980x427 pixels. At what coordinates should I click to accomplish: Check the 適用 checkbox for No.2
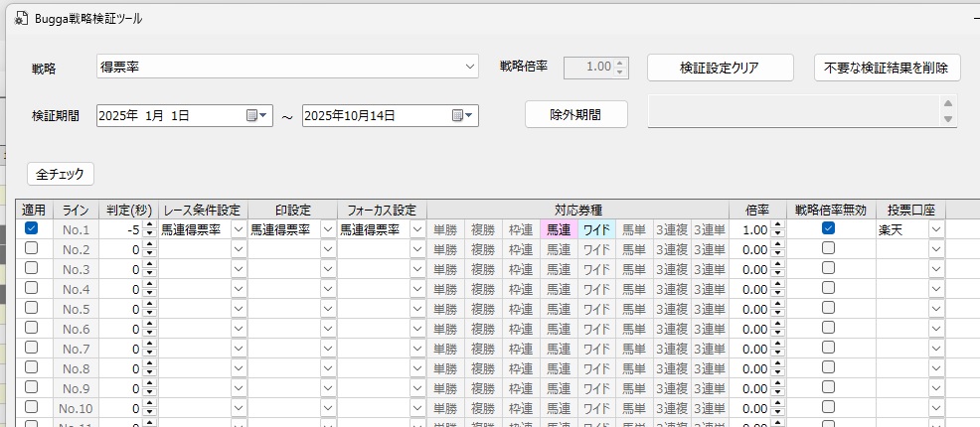point(32,248)
